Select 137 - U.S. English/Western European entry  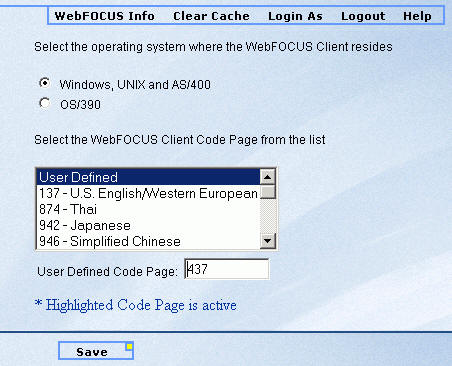click(x=148, y=193)
